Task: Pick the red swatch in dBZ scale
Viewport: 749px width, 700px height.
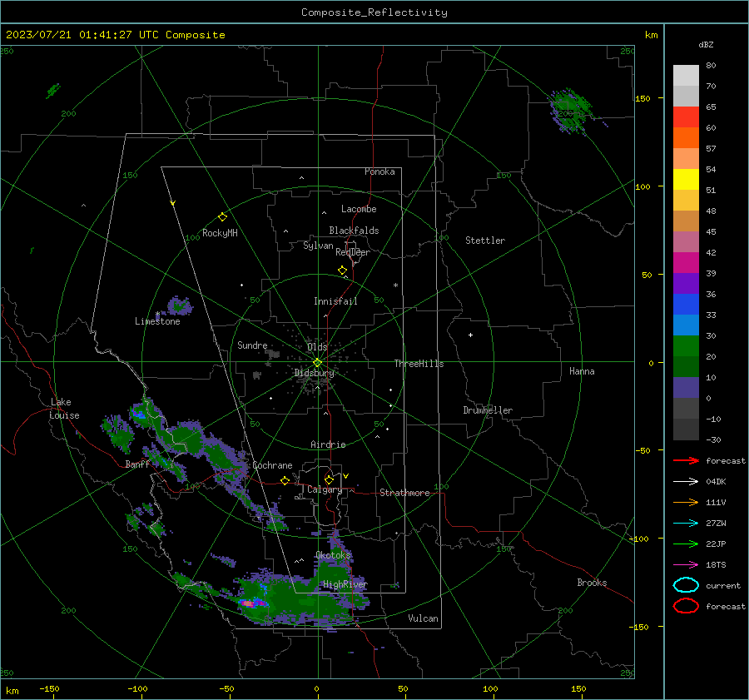Action: (x=686, y=117)
